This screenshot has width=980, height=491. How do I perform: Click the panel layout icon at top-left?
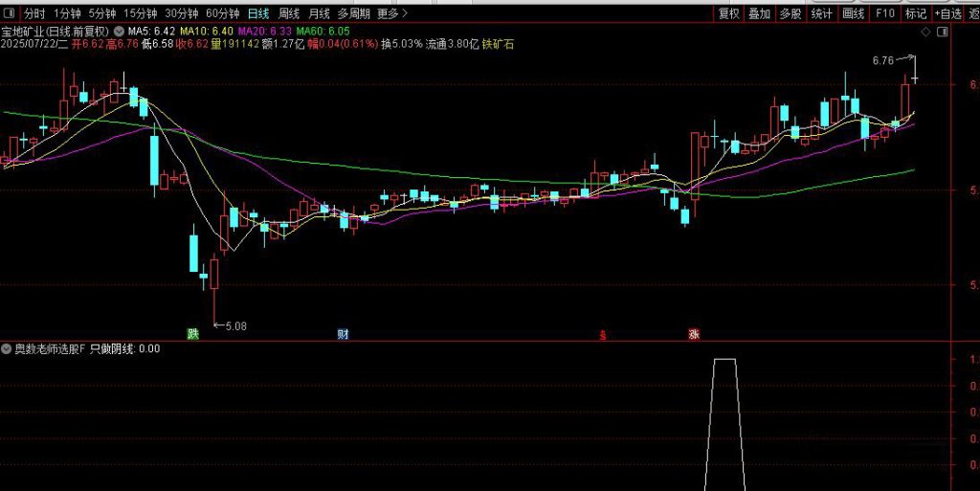(11, 13)
